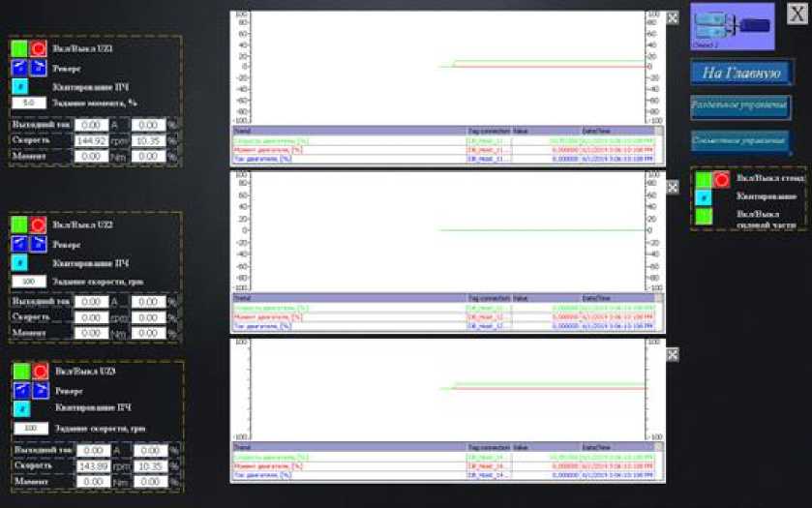Select the left Реверс icon for UZ1
Screen dimensions: 812x508
click(19, 68)
